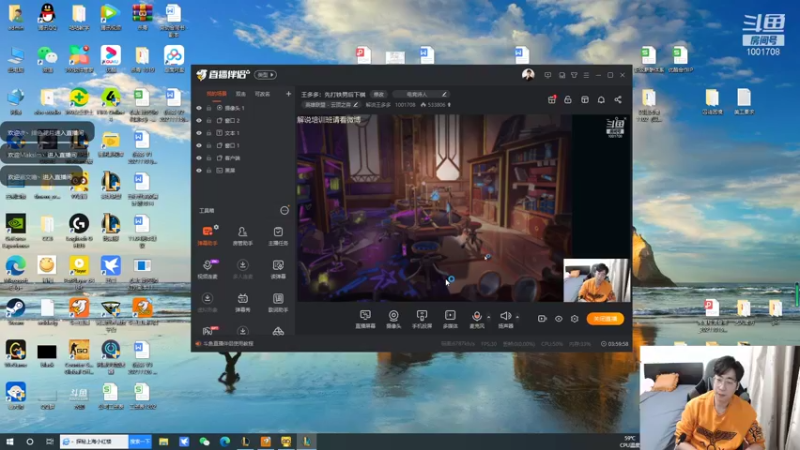This screenshot has height=450, width=800.
Task: Click the 修改 title edit button
Action: (x=379, y=94)
